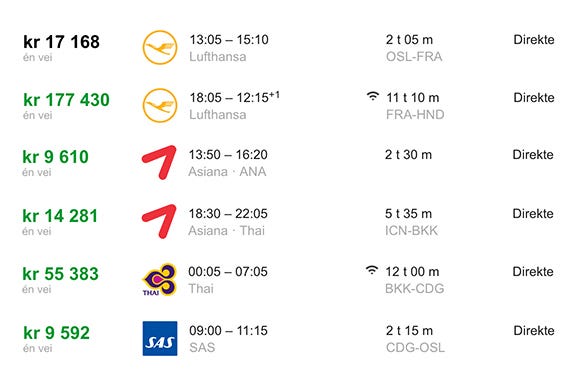The image size is (582, 379).
Task: Click the Wi-Fi icon on the 12 t 00 m flight
Action: point(372,270)
